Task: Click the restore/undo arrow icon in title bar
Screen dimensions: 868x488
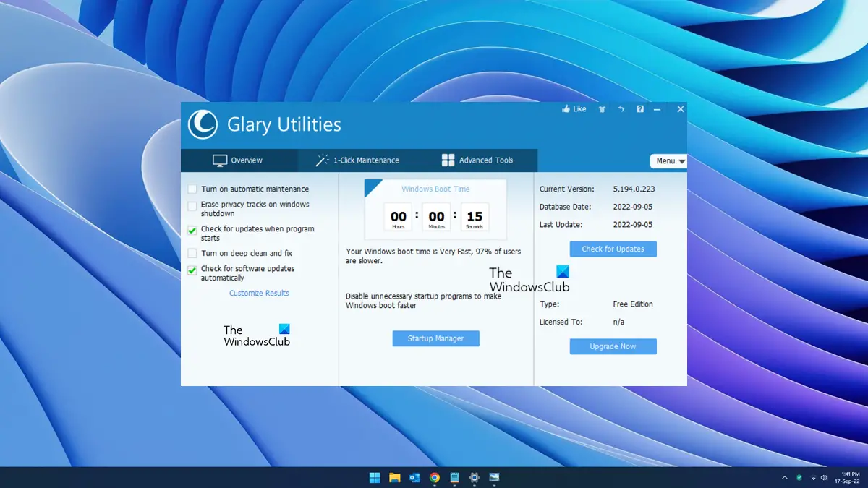Action: [621, 109]
